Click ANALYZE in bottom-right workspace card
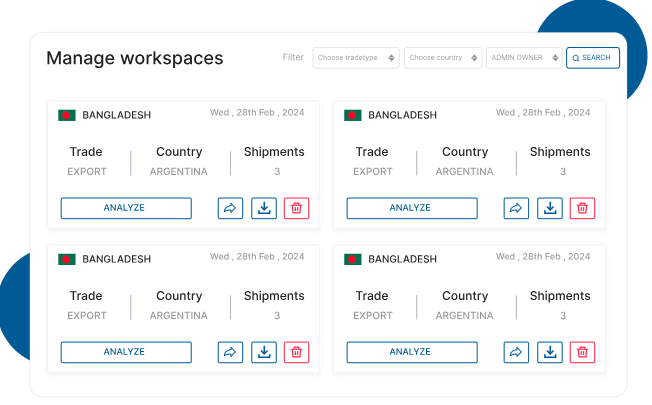The image size is (652, 405). pos(411,352)
